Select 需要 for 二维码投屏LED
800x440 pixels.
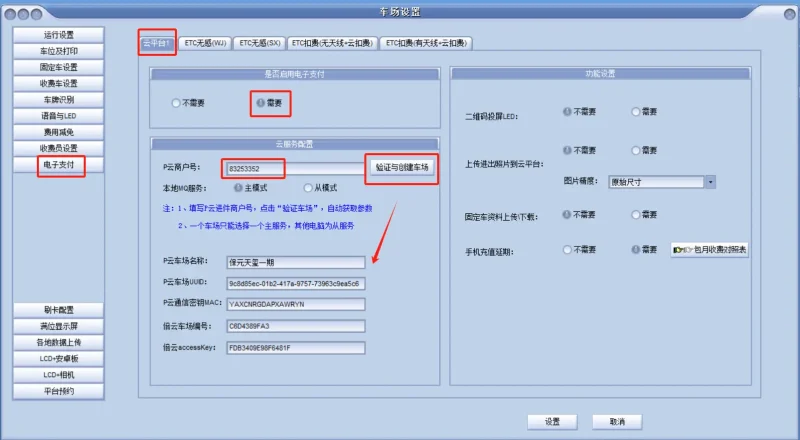tap(636, 112)
